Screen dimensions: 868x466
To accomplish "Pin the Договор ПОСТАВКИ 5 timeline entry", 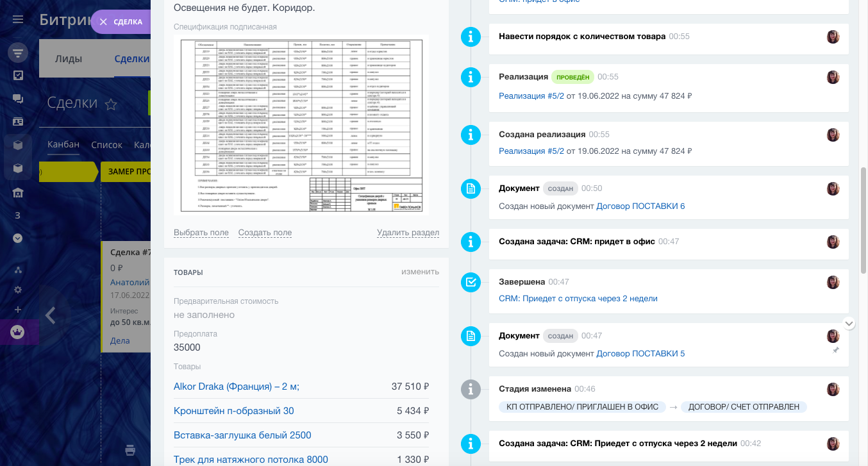I will pyautogui.click(x=835, y=351).
